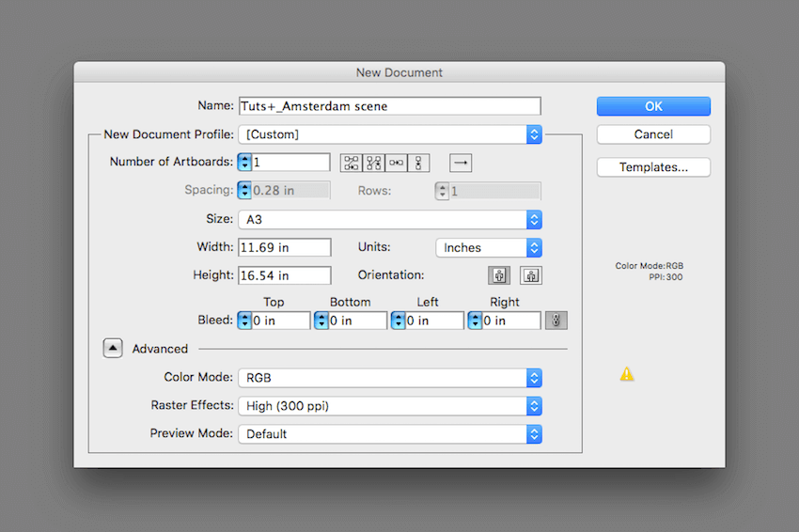
Task: Click the Color Mode:RGB info text
Action: tap(650, 265)
